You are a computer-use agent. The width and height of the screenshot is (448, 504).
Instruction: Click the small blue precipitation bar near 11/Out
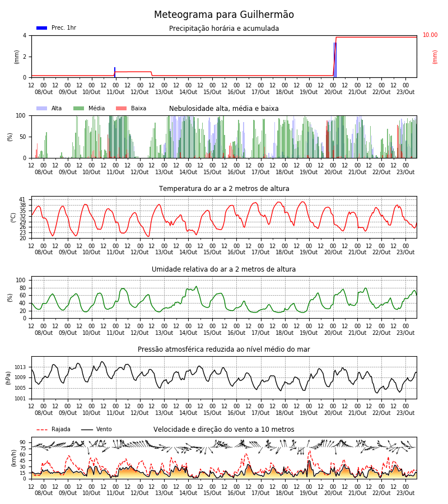tap(115, 72)
